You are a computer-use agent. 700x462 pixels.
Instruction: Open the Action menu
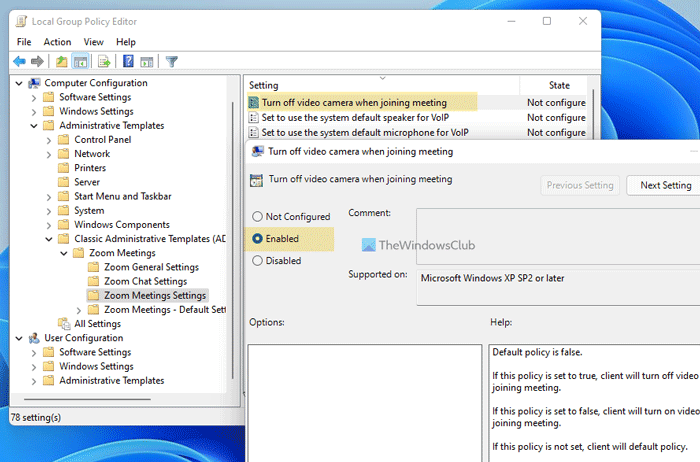(x=57, y=42)
